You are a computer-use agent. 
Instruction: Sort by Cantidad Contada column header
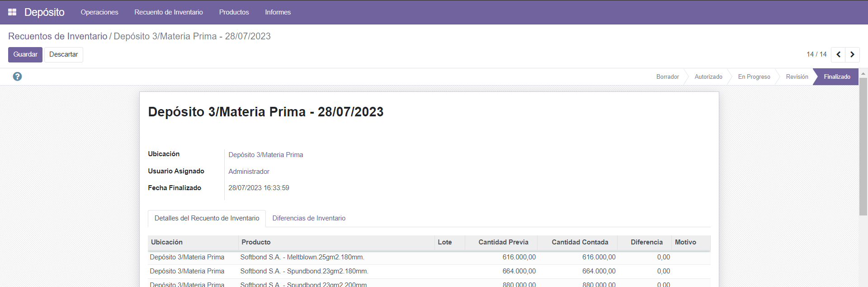tap(580, 242)
